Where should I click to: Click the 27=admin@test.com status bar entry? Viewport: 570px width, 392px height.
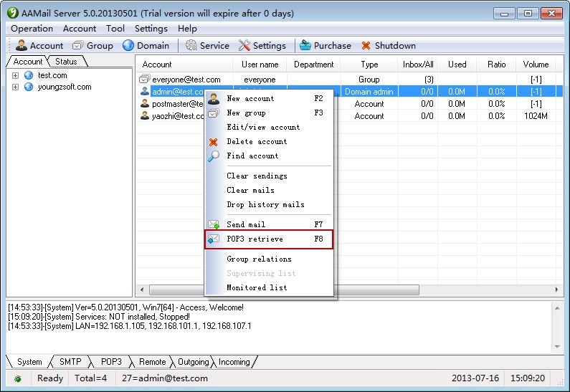pos(165,378)
